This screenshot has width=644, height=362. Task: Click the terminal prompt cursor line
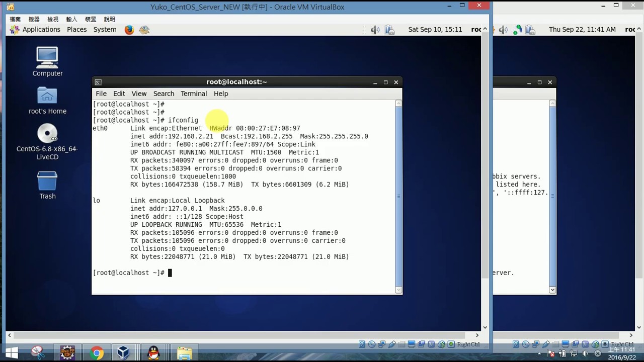(x=132, y=273)
